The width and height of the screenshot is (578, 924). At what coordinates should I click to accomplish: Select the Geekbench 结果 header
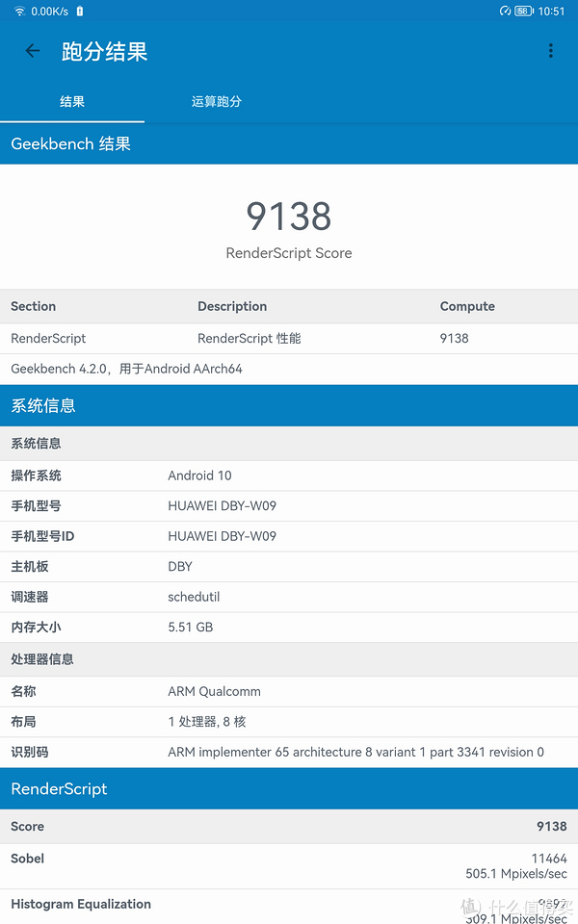(289, 143)
